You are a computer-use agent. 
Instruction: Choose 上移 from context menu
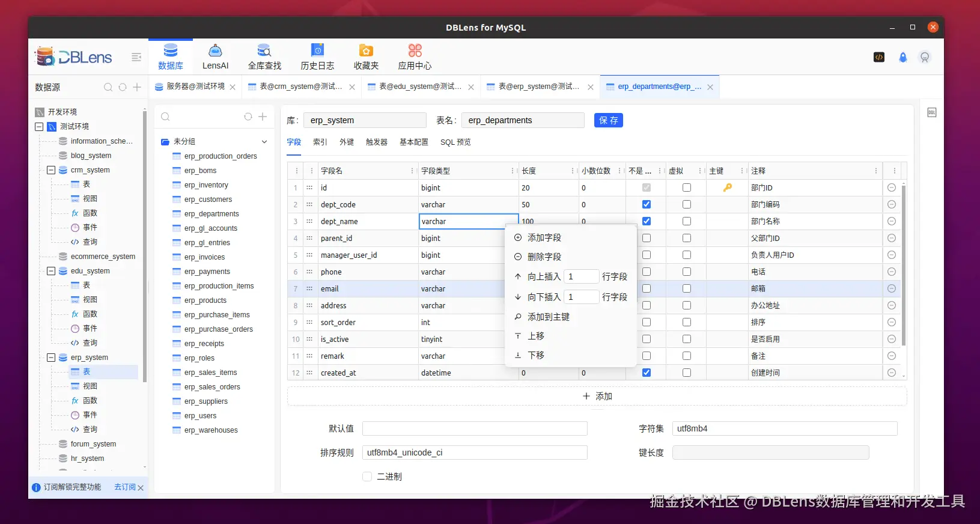[571, 336]
